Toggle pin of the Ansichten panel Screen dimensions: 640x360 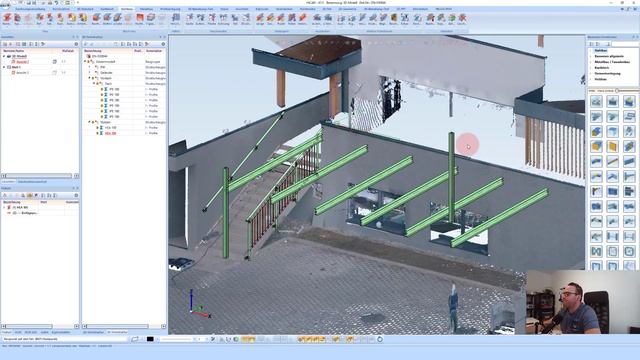click(73, 37)
